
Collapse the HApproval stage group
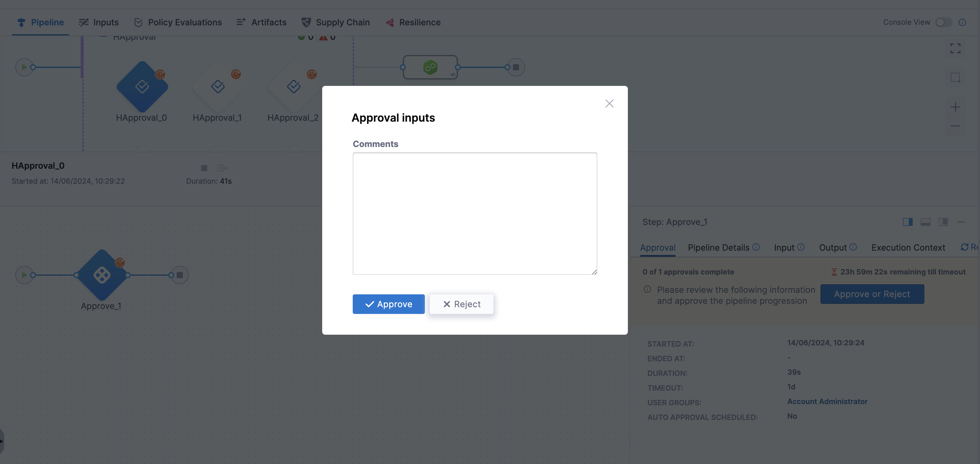103,37
